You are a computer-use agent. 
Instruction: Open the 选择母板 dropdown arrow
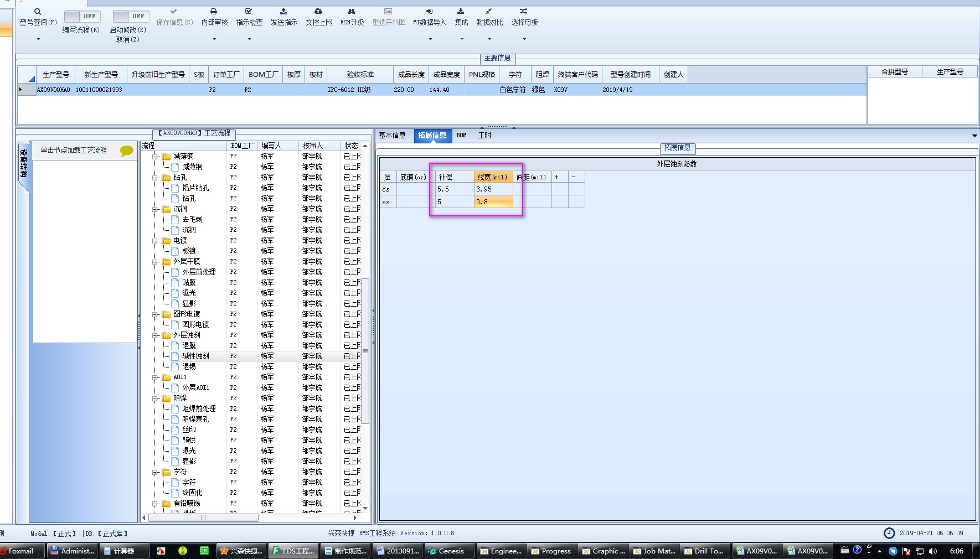click(x=524, y=39)
